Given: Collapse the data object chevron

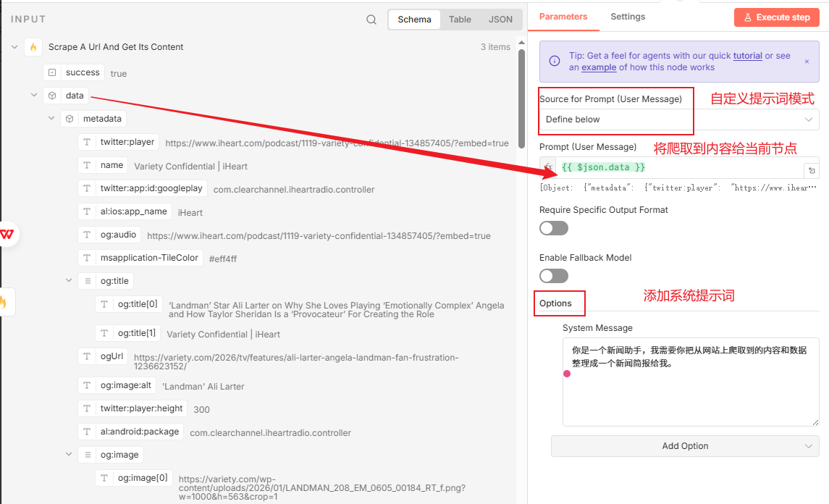Looking at the screenshot, I should (x=34, y=95).
